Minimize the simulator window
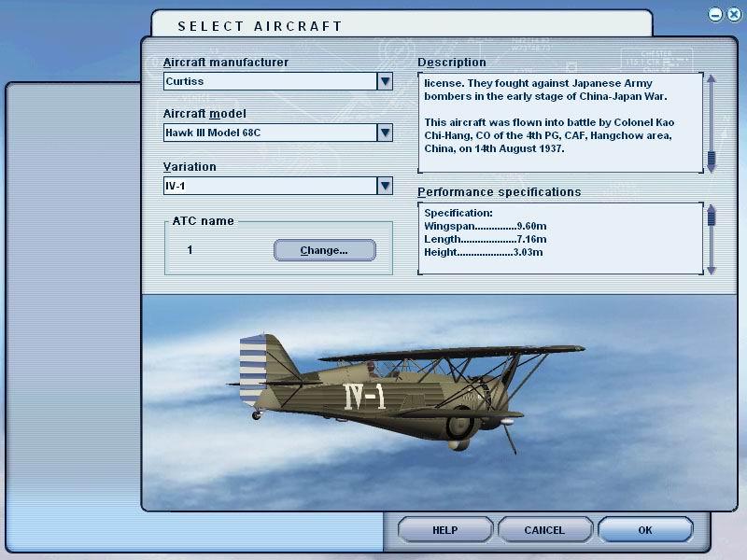Image resolution: width=747 pixels, height=560 pixels. [x=715, y=14]
